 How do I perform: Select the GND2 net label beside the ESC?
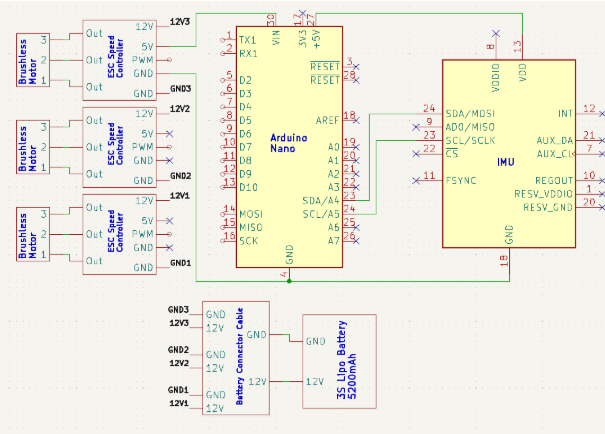(x=181, y=176)
